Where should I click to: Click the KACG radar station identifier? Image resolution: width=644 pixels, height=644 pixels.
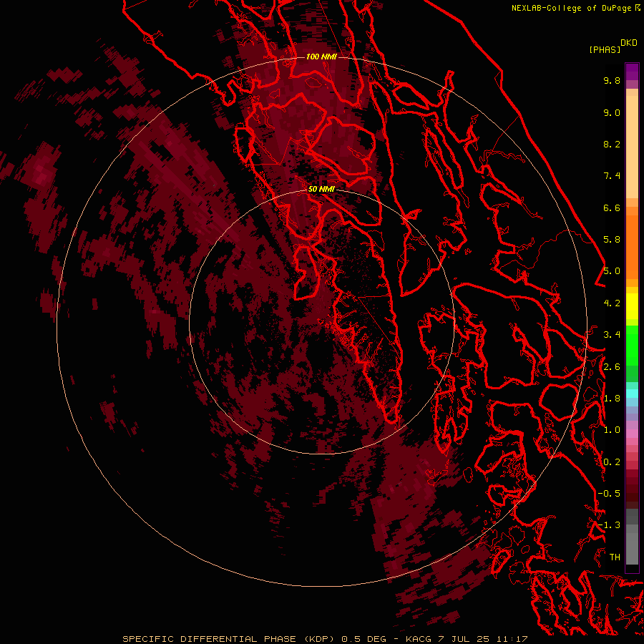point(419,639)
